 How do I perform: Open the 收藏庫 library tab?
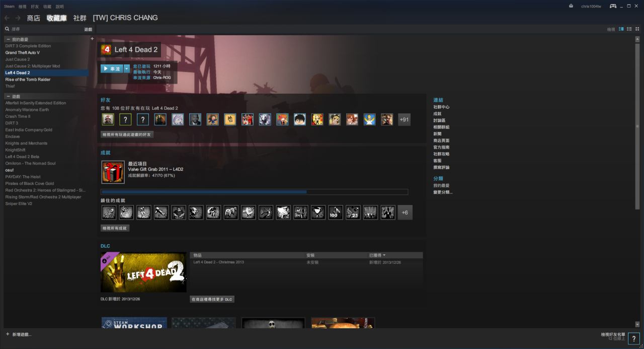(x=56, y=18)
